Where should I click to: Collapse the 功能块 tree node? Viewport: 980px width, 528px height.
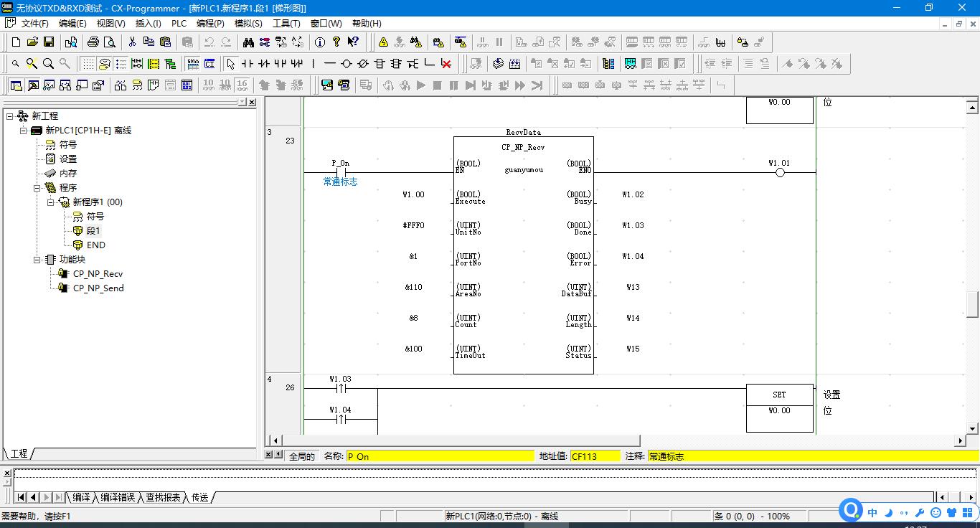tap(37, 260)
